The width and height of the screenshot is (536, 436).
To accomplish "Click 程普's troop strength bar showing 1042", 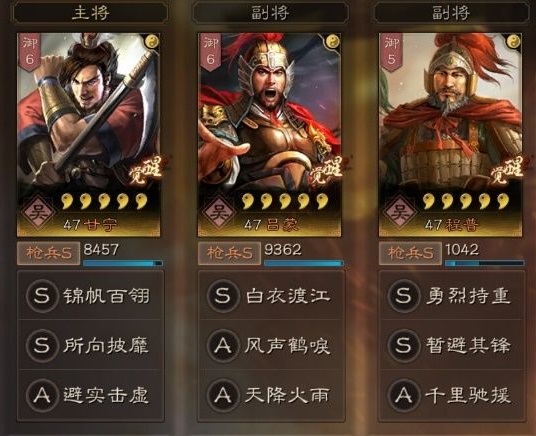I will 484,263.
